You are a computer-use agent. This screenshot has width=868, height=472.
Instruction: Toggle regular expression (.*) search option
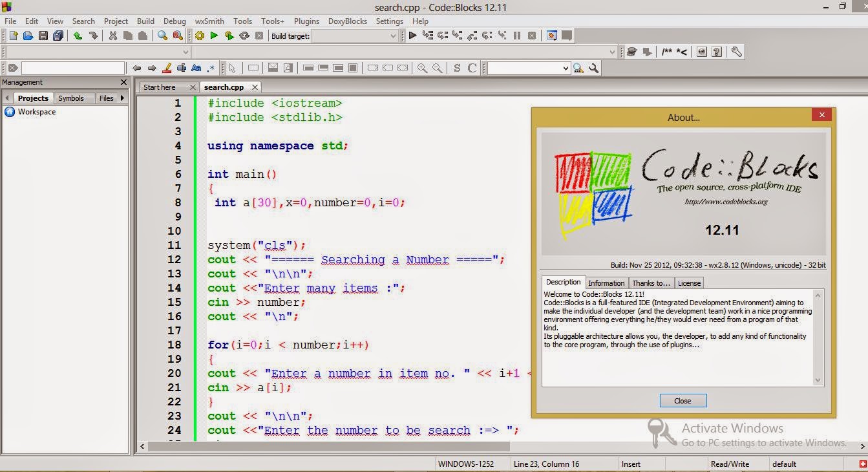tap(211, 68)
